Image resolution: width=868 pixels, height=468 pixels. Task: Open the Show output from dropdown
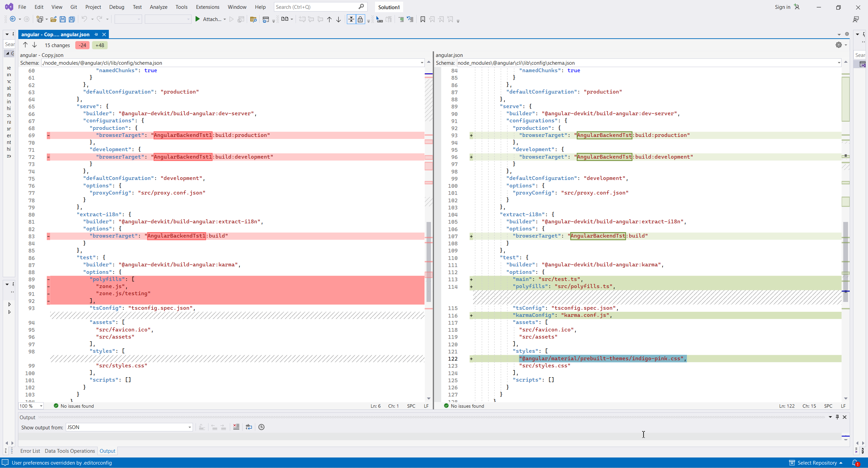[x=129, y=427]
